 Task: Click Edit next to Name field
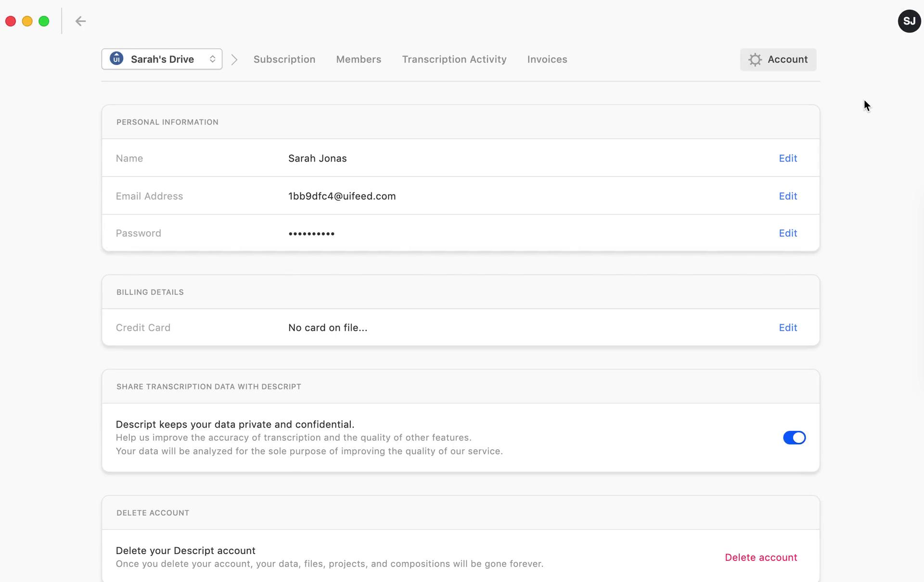point(788,158)
